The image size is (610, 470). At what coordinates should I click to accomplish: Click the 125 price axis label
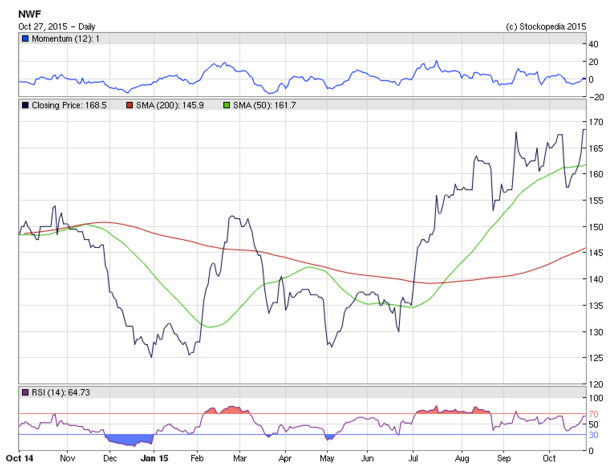point(596,358)
